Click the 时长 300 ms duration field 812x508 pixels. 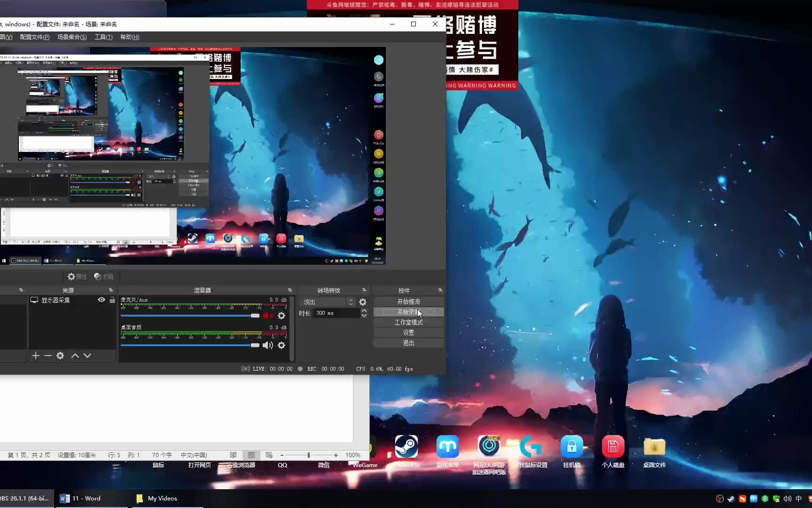[337, 313]
